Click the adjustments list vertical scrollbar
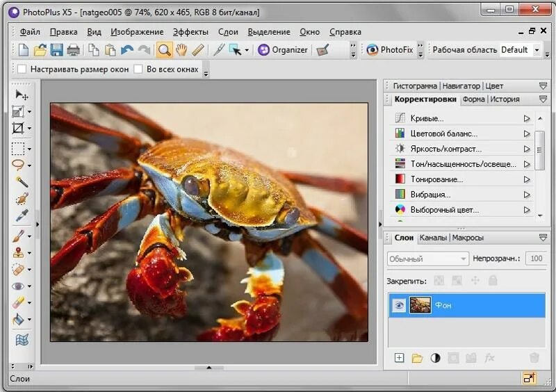 click(x=540, y=149)
